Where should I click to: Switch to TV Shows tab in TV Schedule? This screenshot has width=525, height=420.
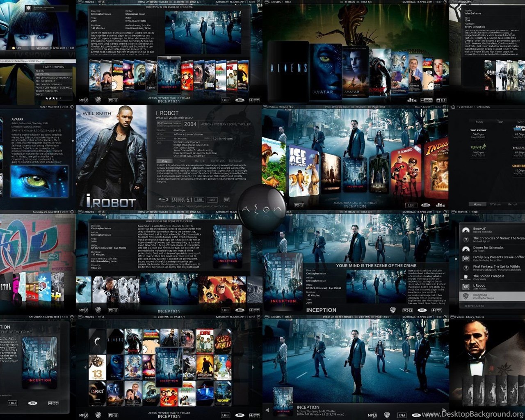point(495,204)
